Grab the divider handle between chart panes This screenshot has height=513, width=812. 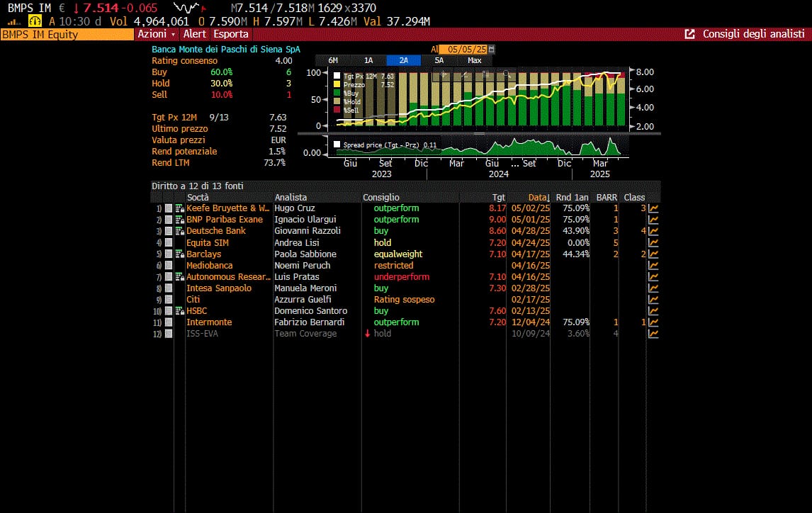pos(480,133)
